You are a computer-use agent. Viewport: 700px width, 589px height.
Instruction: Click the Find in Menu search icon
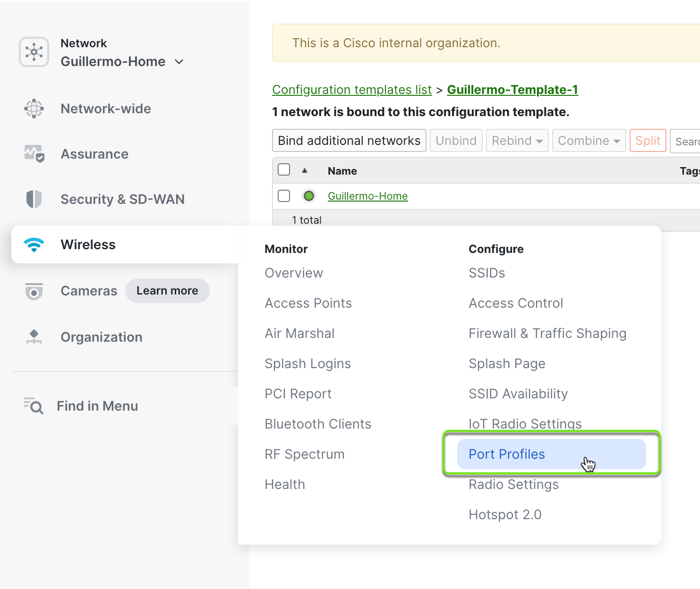click(x=34, y=406)
